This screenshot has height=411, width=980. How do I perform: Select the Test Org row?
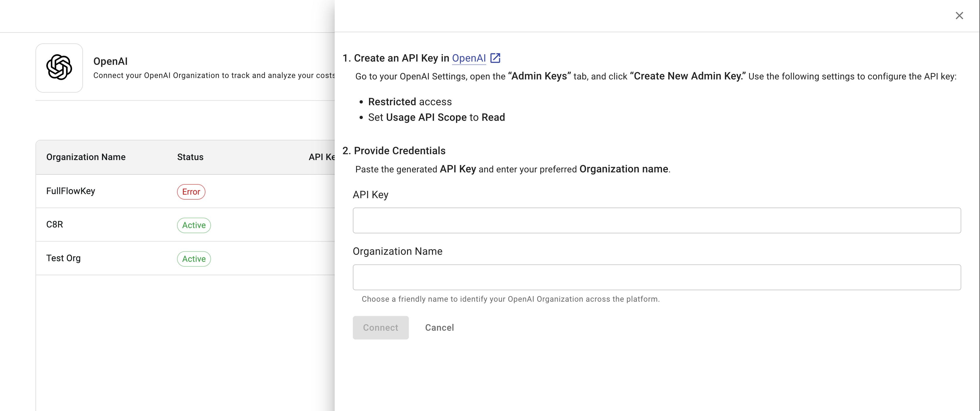click(64, 258)
